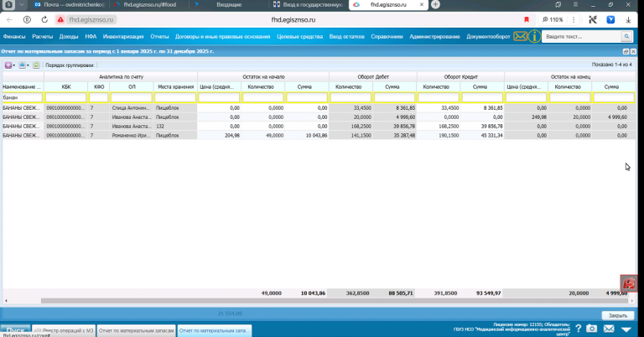Switch to the fhd.egisznso.ru/#food tab
Viewport: 644px width, 337px height.
149,5
